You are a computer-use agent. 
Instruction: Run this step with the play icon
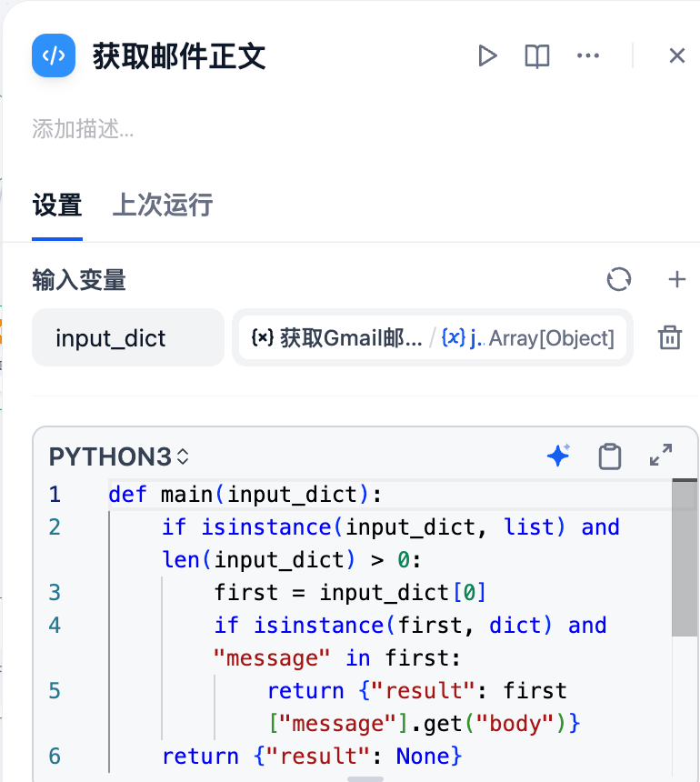487,55
